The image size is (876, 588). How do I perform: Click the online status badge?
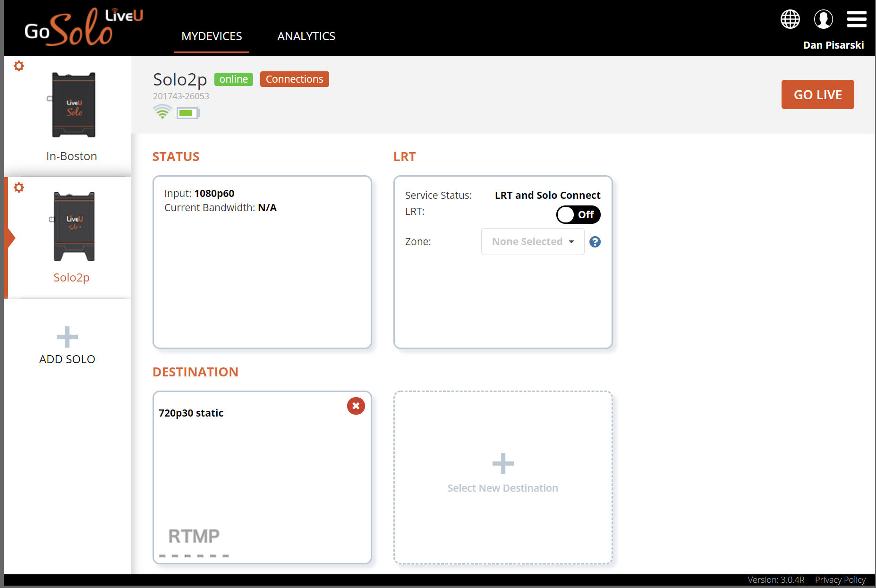(234, 79)
